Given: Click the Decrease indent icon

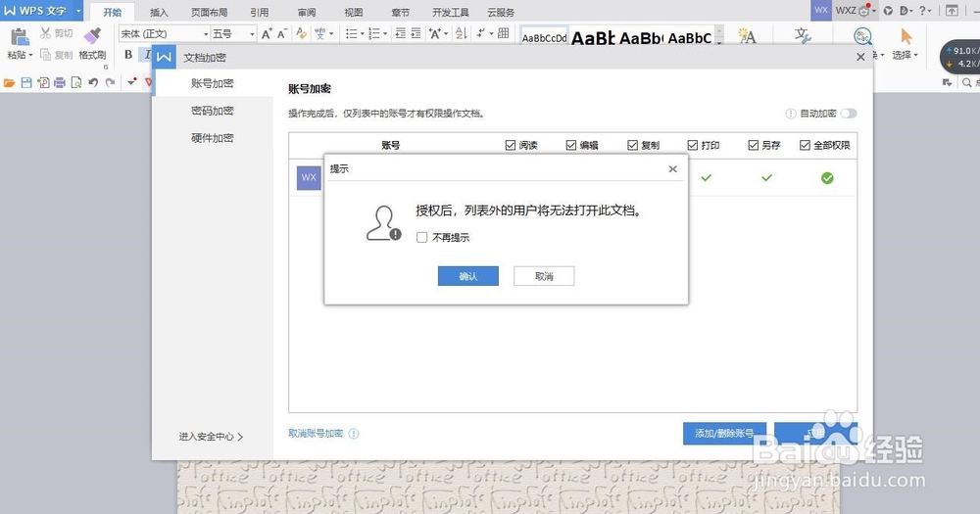Looking at the screenshot, I should [x=401, y=33].
